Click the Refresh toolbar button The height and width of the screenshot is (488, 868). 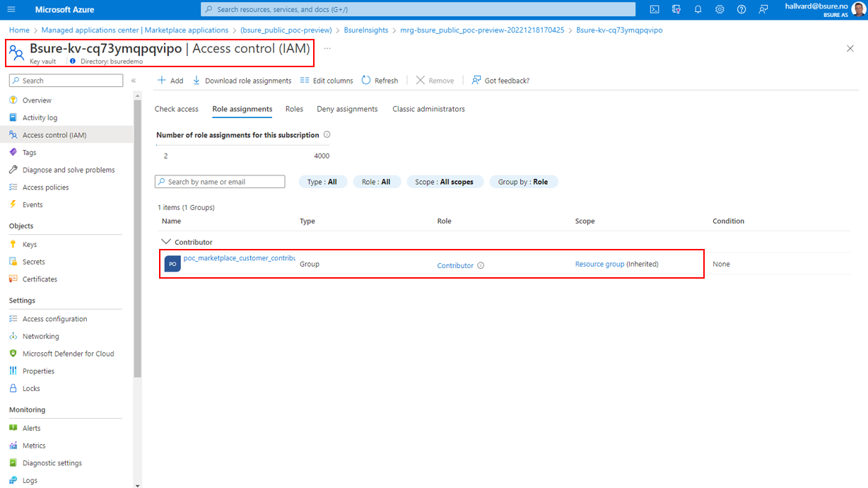[380, 81]
